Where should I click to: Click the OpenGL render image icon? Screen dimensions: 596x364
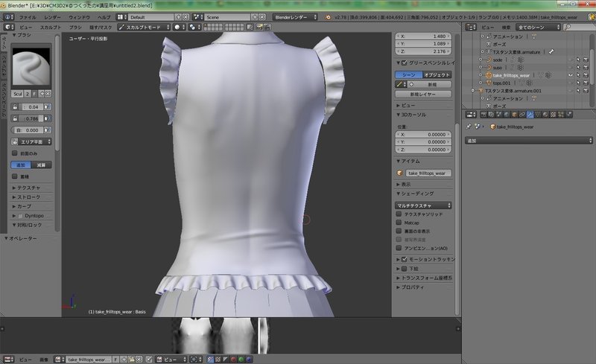(x=259, y=27)
